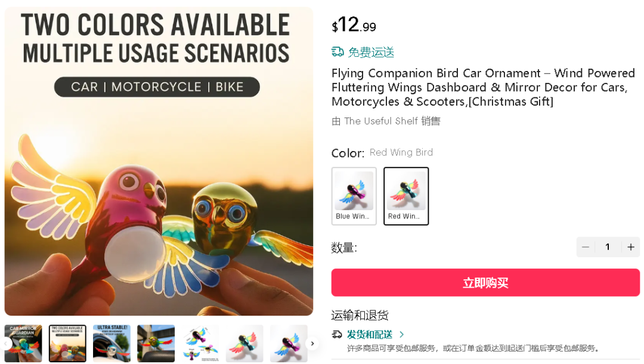The height and width of the screenshot is (364, 644).
Task: Expand shipping details chevron after 发货和配送
Action: click(402, 334)
